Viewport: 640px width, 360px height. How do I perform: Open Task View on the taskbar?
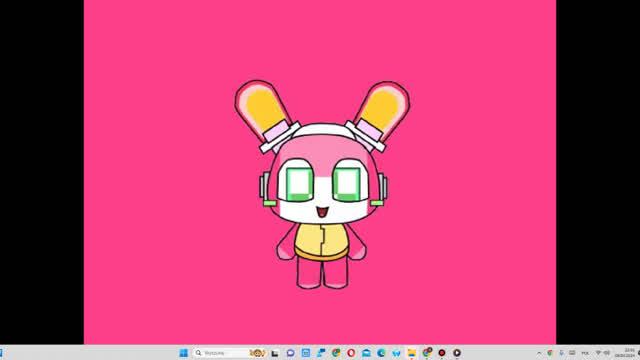[x=275, y=353]
